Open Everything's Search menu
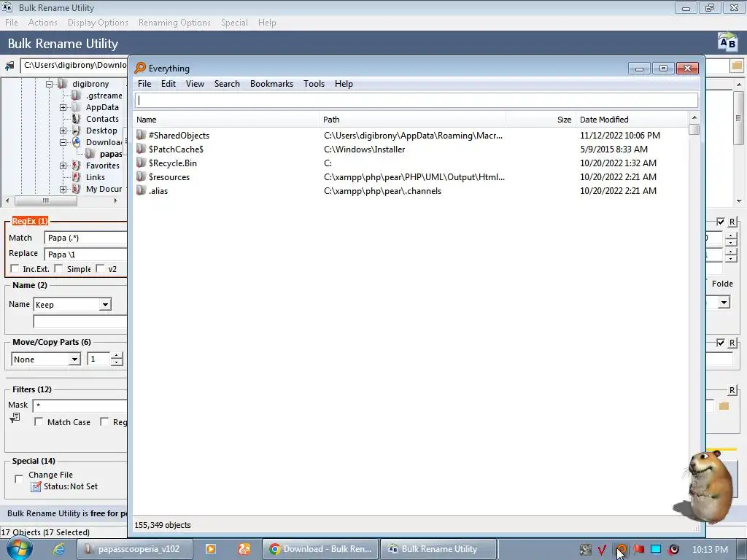 click(x=227, y=84)
